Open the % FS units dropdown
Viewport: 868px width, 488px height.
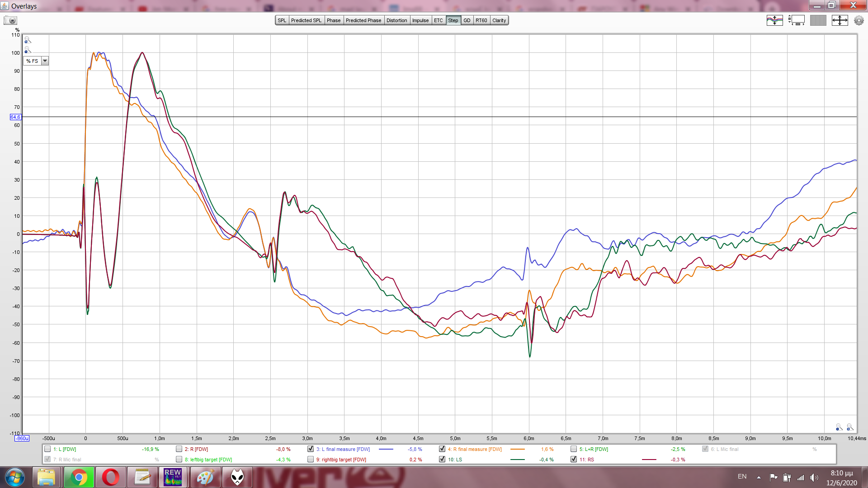[45, 61]
